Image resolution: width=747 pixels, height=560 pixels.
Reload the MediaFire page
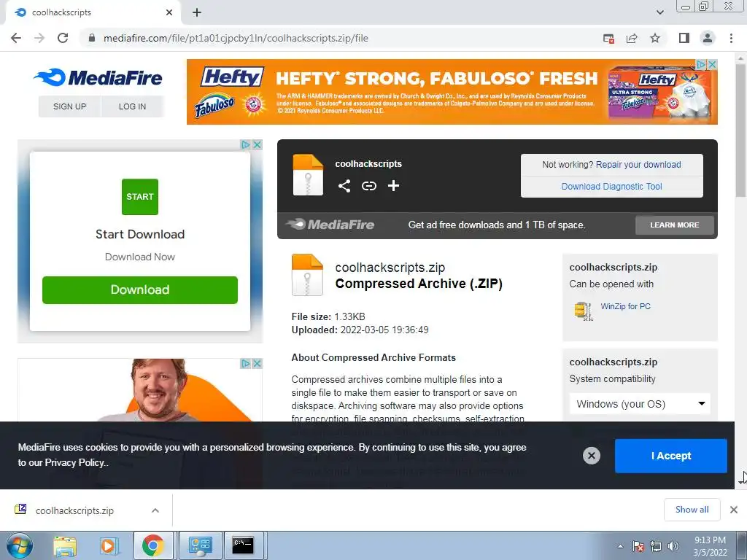[x=63, y=38]
